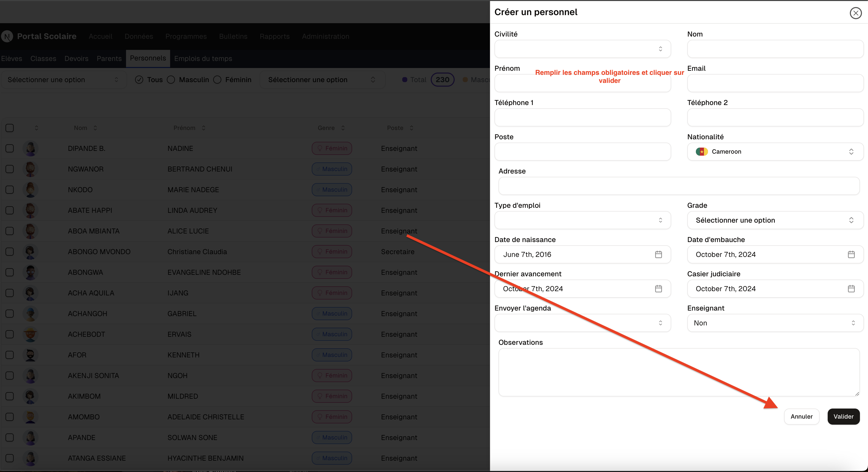Open the Civilité dropdown
The image size is (868, 472).
pyautogui.click(x=582, y=49)
